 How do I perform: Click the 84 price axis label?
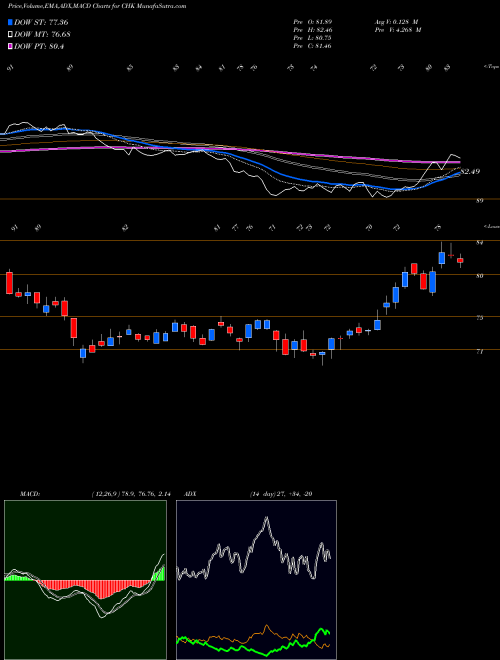479,242
